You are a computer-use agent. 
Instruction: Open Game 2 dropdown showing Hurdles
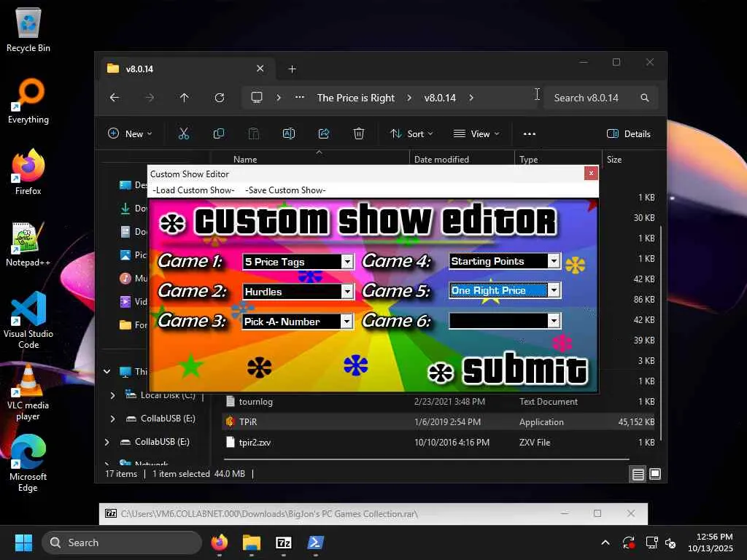click(x=347, y=292)
